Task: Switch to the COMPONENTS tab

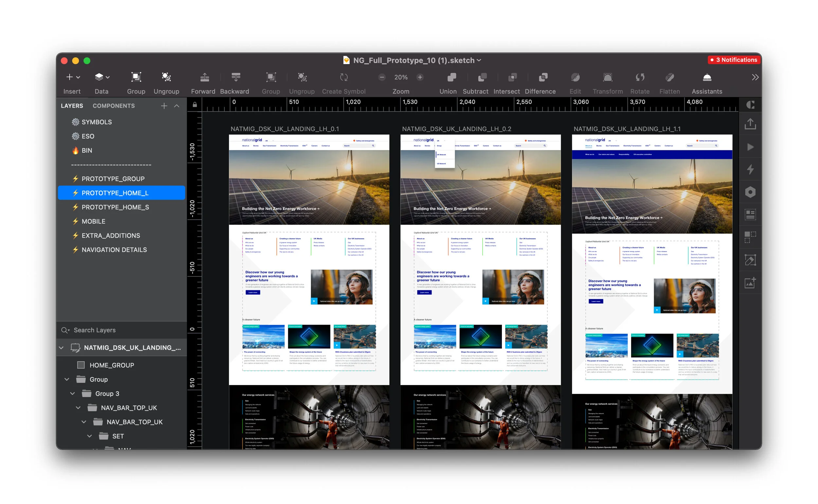Action: tap(114, 106)
